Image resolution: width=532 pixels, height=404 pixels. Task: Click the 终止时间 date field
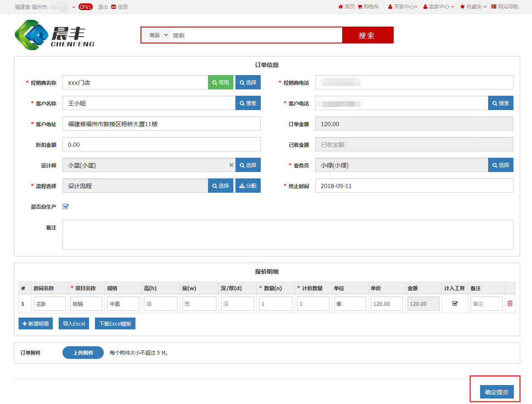413,186
